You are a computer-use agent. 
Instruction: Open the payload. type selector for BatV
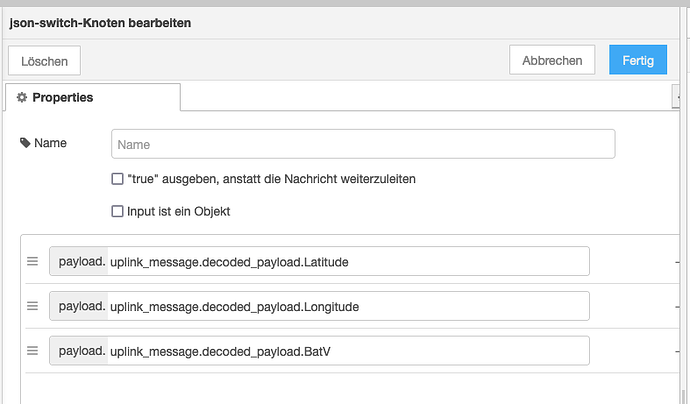79,351
